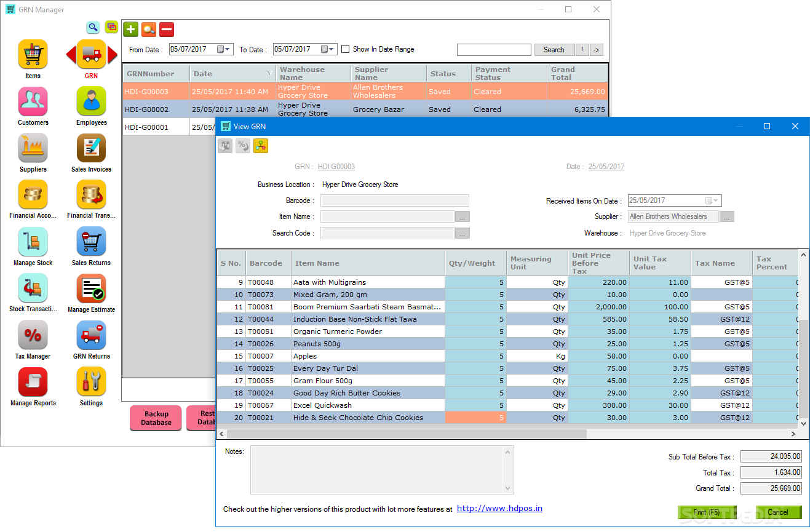
Task: Open the Employees module icon
Action: (x=91, y=101)
